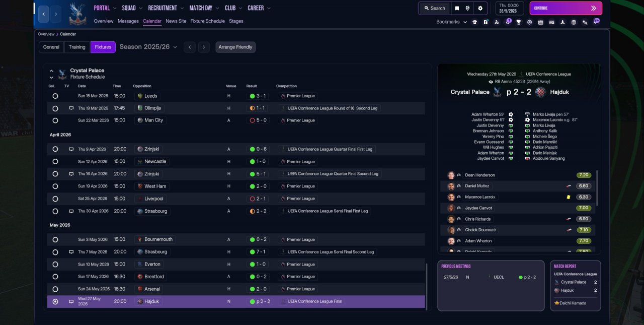Click the Continue button
This screenshot has width=644, height=325.
566,8
